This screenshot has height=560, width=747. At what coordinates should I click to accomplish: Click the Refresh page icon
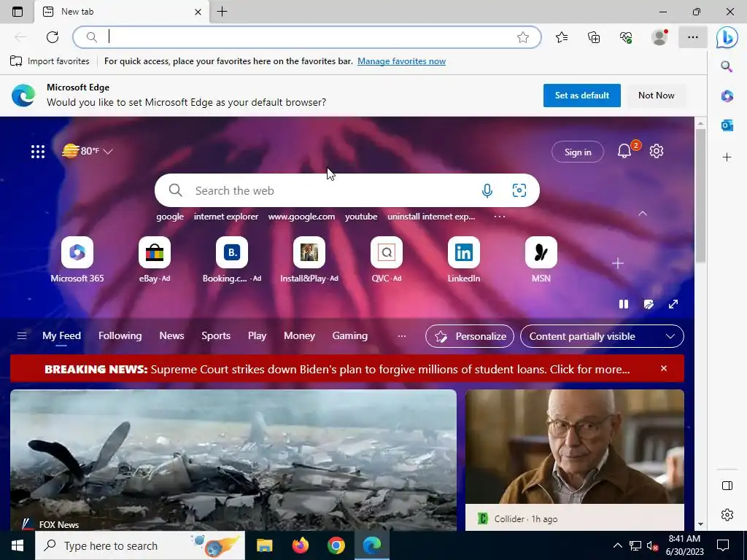click(53, 37)
